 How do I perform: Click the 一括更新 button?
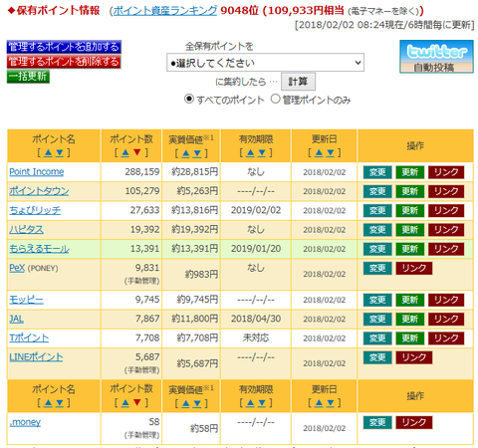pos(28,77)
